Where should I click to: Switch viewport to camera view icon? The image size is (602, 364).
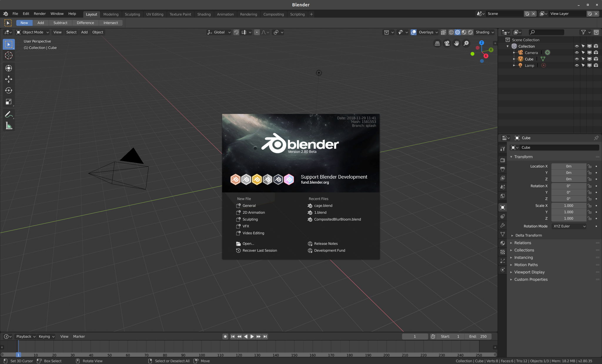[x=447, y=43]
